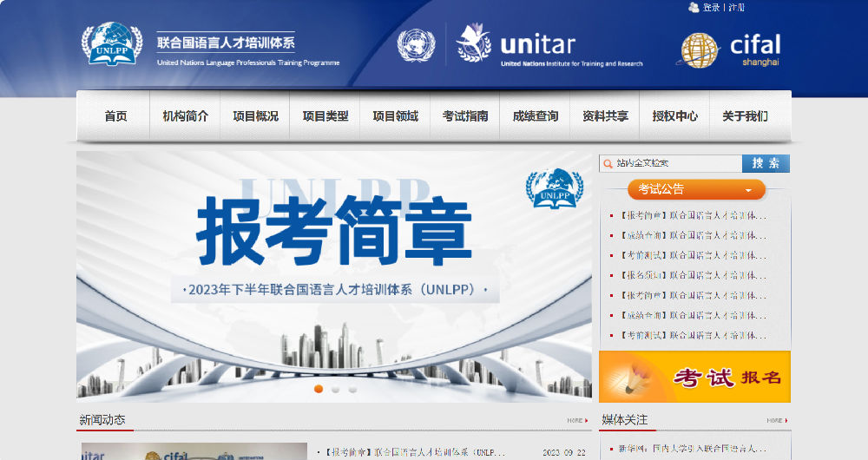The height and width of the screenshot is (460, 868).
Task: Switch to the last carousel dot slide
Action: (x=352, y=390)
